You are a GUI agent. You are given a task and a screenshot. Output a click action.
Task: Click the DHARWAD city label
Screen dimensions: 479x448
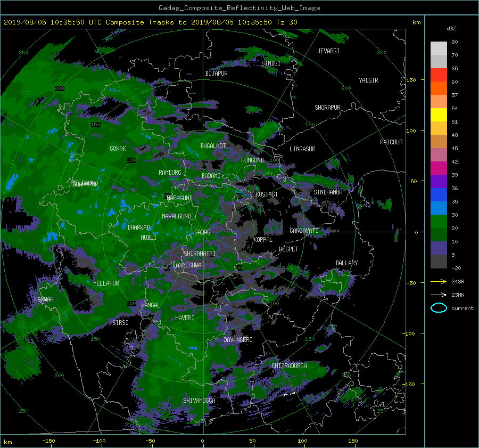[139, 227]
